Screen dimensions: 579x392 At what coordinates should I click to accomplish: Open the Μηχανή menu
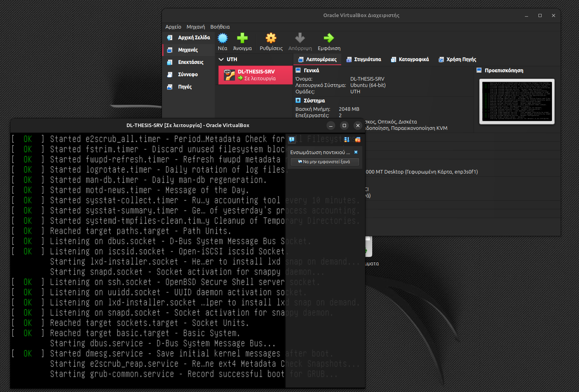(196, 27)
